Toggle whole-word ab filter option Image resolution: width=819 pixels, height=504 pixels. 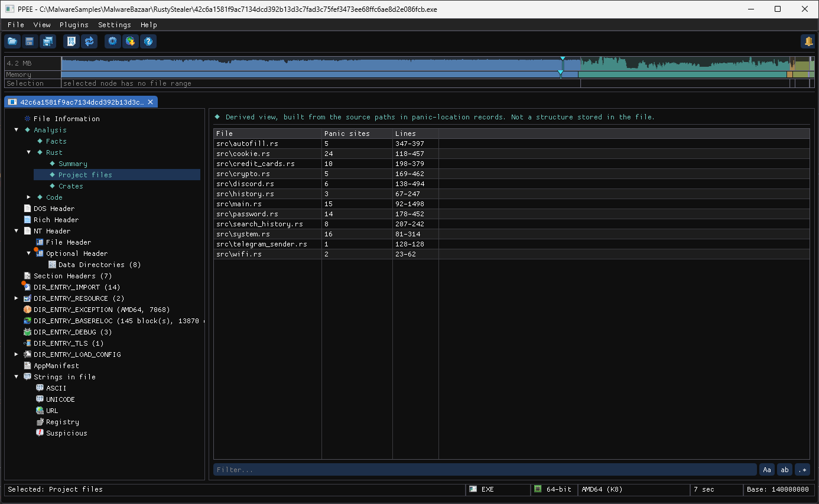pos(785,470)
